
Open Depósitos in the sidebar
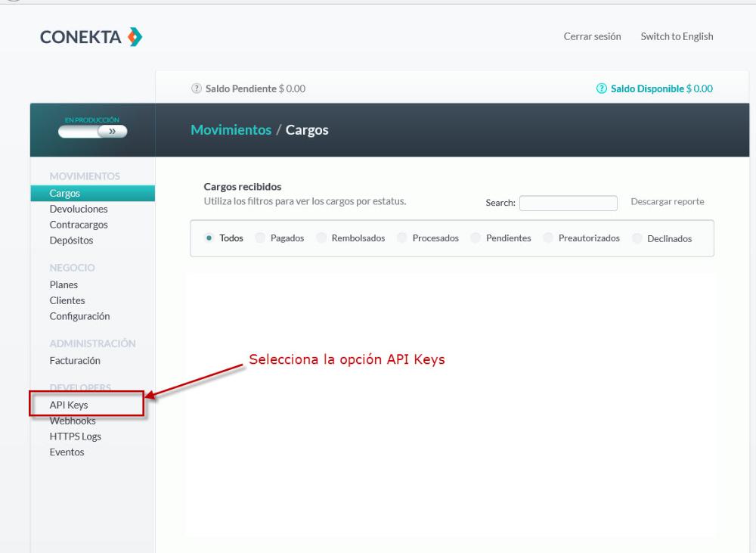(x=71, y=241)
